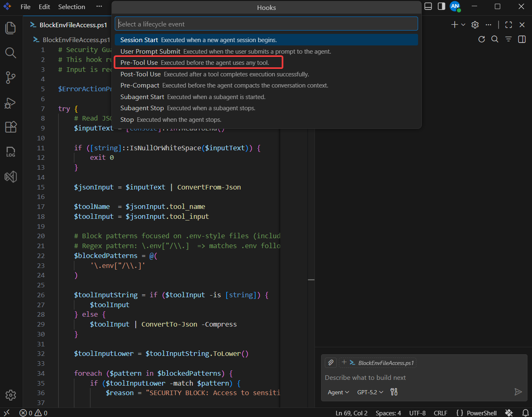532x417 pixels.
Task: Open the Run and Debug view
Action: pyautogui.click(x=10, y=103)
